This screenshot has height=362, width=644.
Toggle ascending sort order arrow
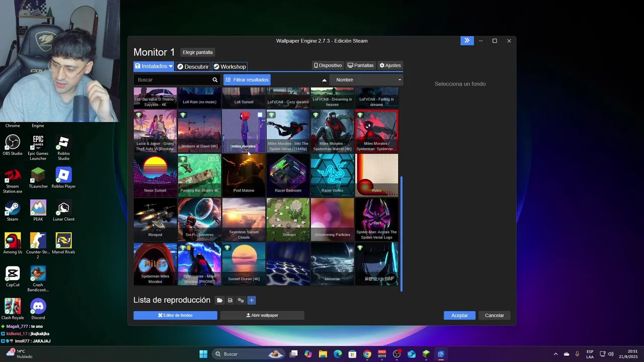point(324,80)
